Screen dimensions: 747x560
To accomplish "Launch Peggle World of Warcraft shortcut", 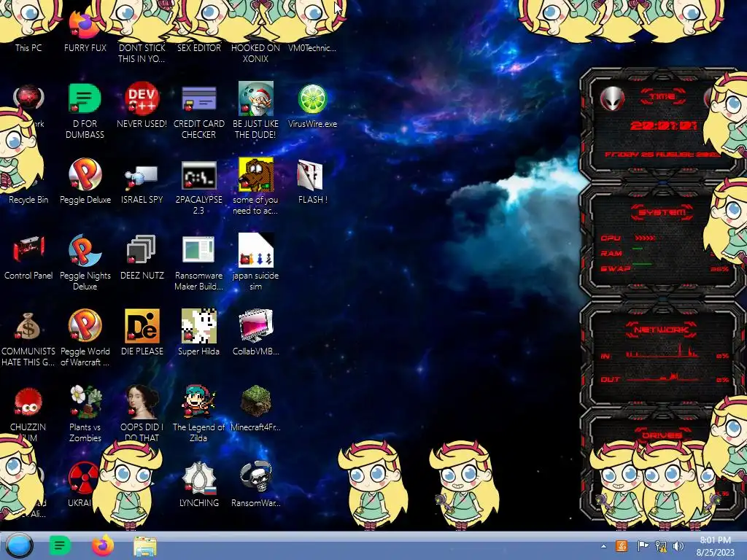I will click(85, 326).
